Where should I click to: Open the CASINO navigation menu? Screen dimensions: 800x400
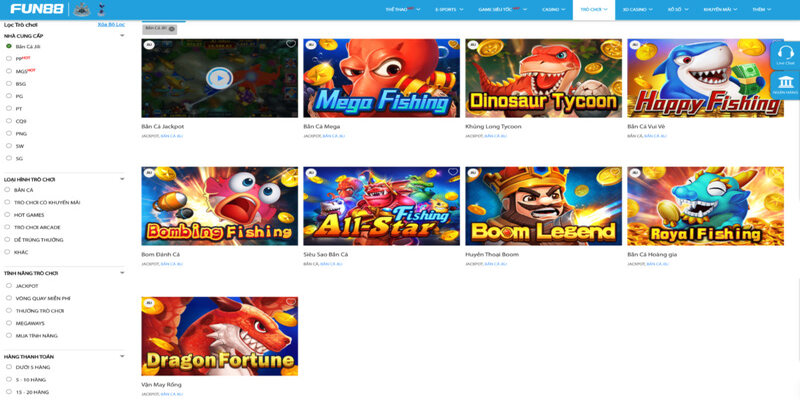[554, 10]
